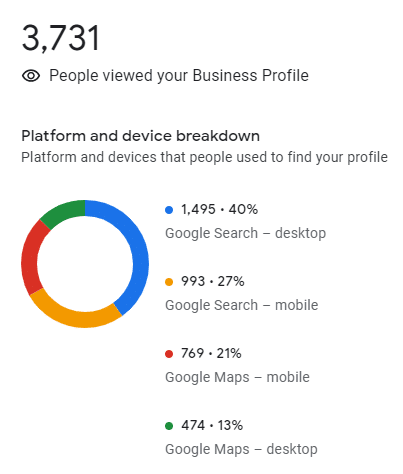This screenshot has width=403, height=474.
Task: Click the 'Platform and device breakdown' heading
Action: [x=140, y=136]
